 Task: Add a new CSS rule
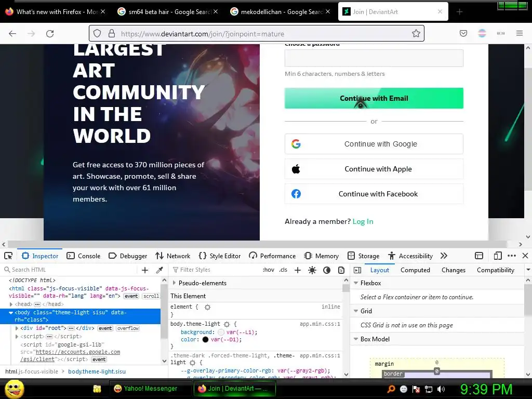tap(298, 270)
